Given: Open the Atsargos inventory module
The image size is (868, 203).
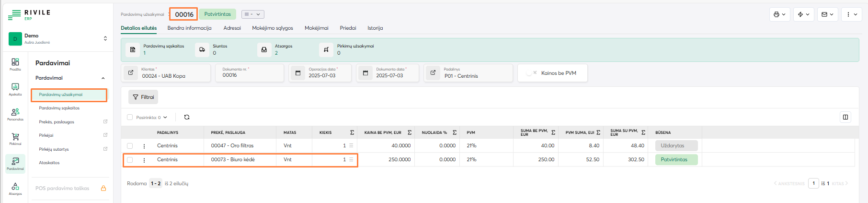Looking at the screenshot, I should pos(15,188).
